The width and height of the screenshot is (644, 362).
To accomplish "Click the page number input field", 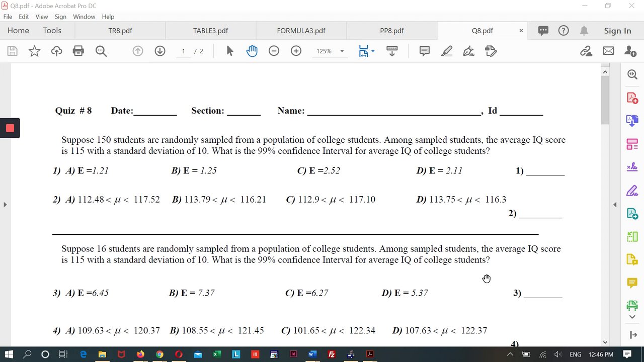I will click(184, 51).
